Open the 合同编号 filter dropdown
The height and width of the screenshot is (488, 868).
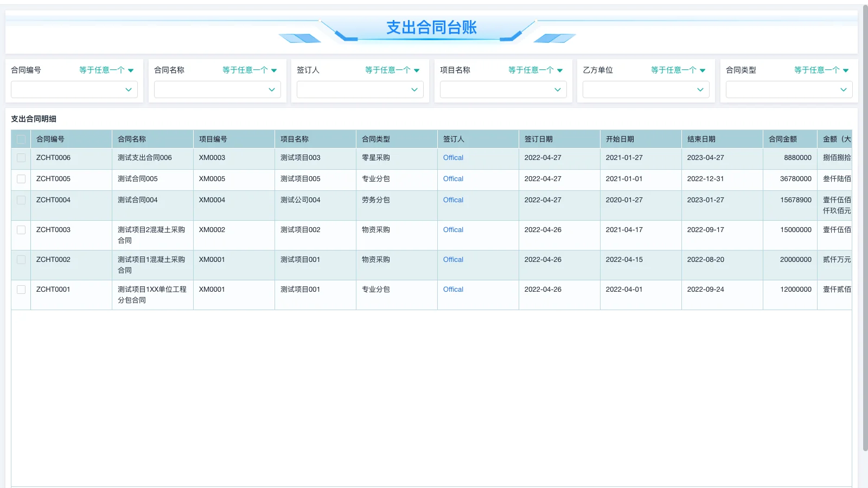tap(74, 89)
